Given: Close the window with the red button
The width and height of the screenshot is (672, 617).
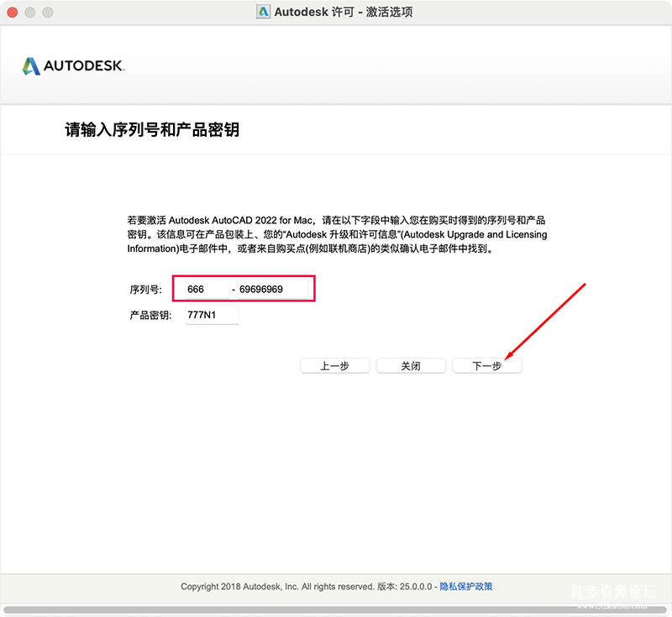Looking at the screenshot, I should pos(13,12).
